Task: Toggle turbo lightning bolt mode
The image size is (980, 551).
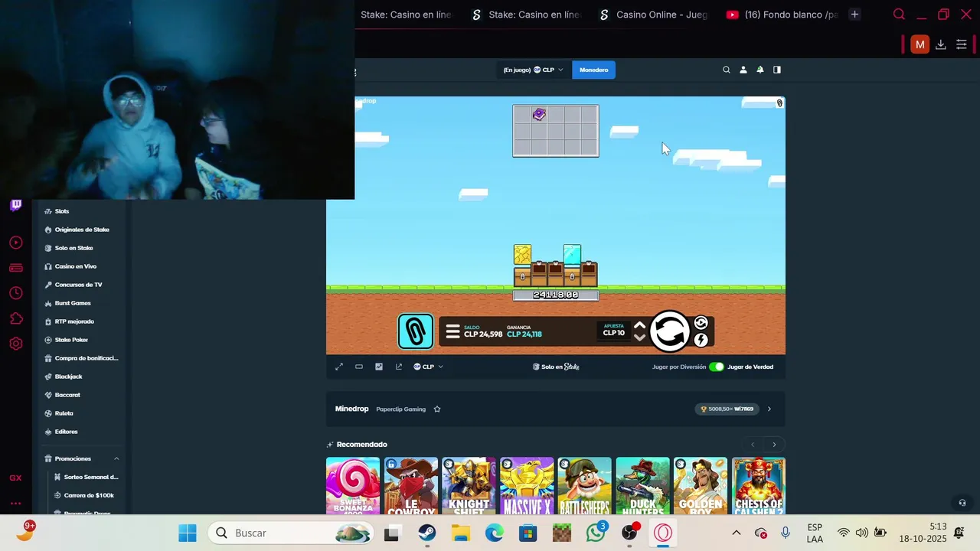Action: [701, 340]
